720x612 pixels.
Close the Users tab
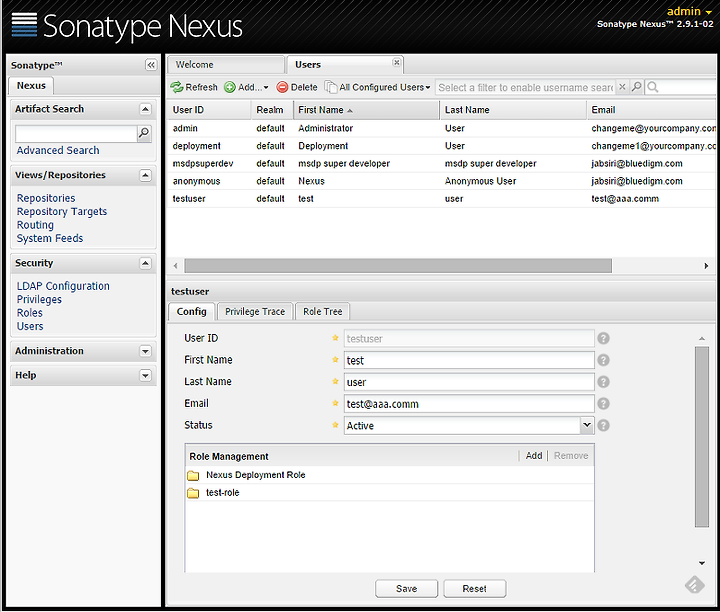tap(397, 62)
